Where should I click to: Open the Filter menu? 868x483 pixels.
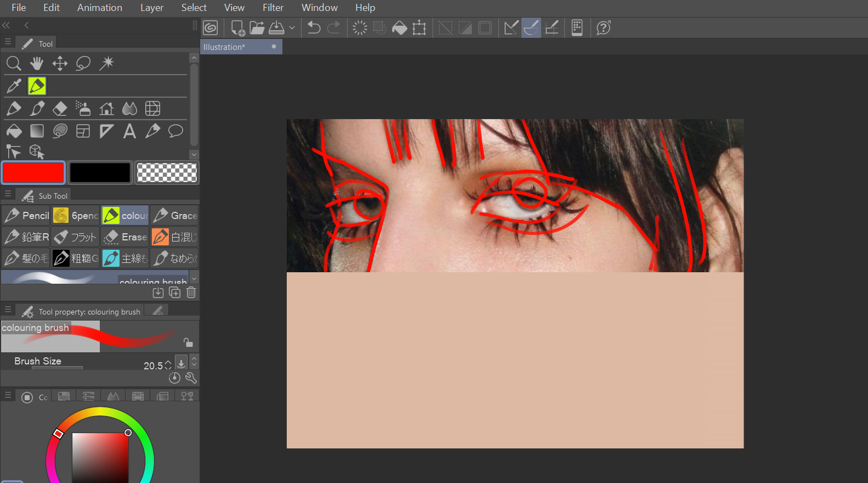point(273,8)
